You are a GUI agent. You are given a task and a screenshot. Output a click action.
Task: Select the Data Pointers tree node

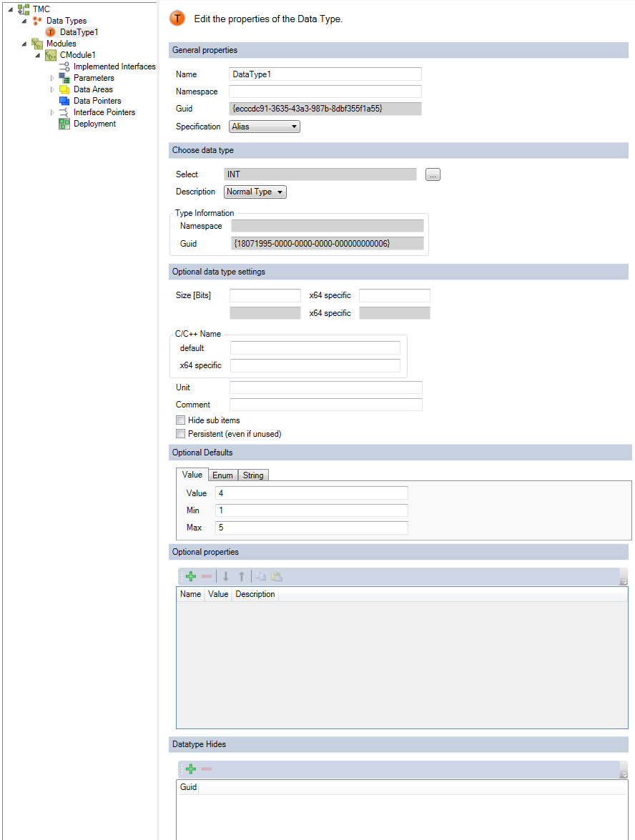pos(97,101)
